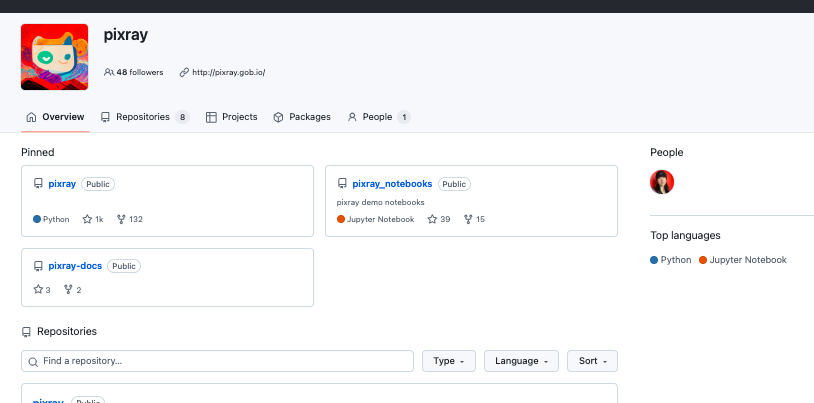Click the link chain icon beside the URL

click(184, 72)
